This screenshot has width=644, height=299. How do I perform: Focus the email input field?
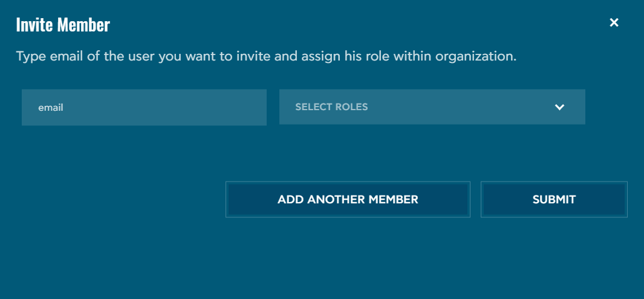click(x=144, y=108)
